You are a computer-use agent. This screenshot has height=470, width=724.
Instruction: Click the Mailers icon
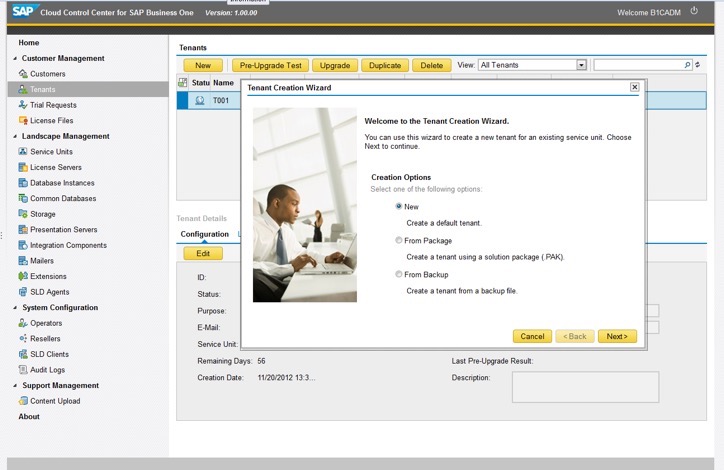pos(23,261)
